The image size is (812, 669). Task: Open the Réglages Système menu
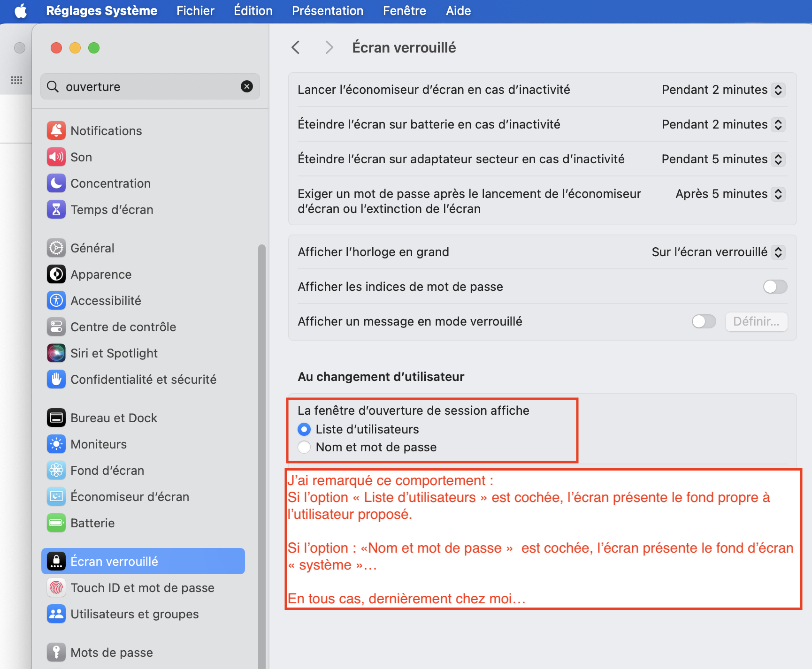[102, 11]
